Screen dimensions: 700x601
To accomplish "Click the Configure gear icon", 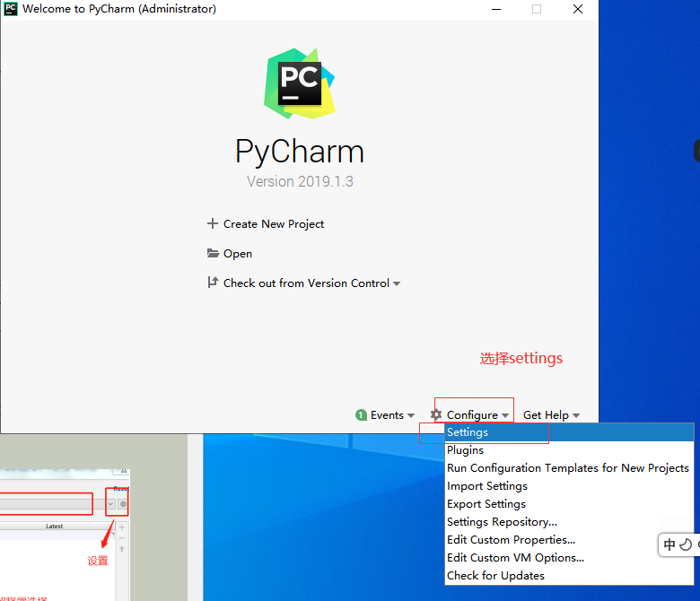I will [x=436, y=414].
